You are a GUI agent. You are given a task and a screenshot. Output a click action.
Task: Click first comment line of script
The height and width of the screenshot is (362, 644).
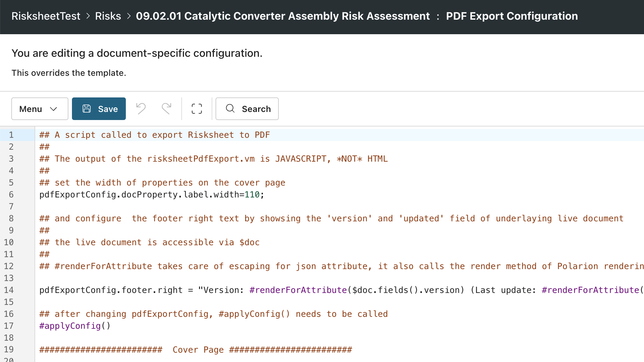[x=154, y=135]
